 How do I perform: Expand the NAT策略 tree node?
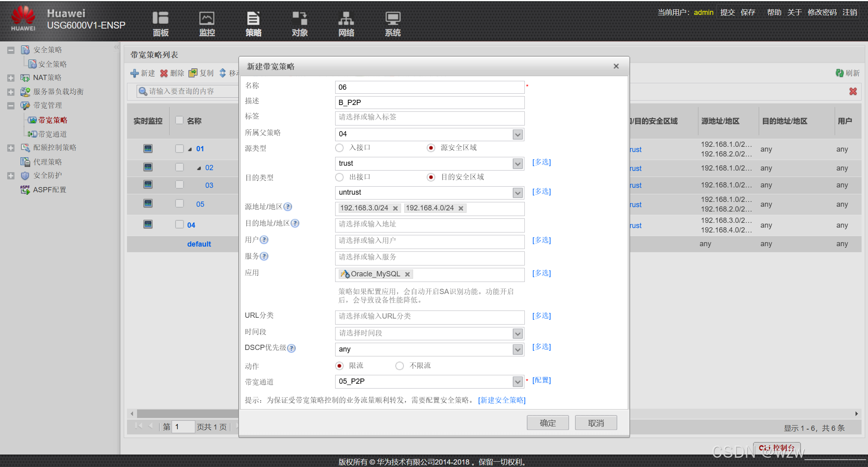tap(11, 78)
